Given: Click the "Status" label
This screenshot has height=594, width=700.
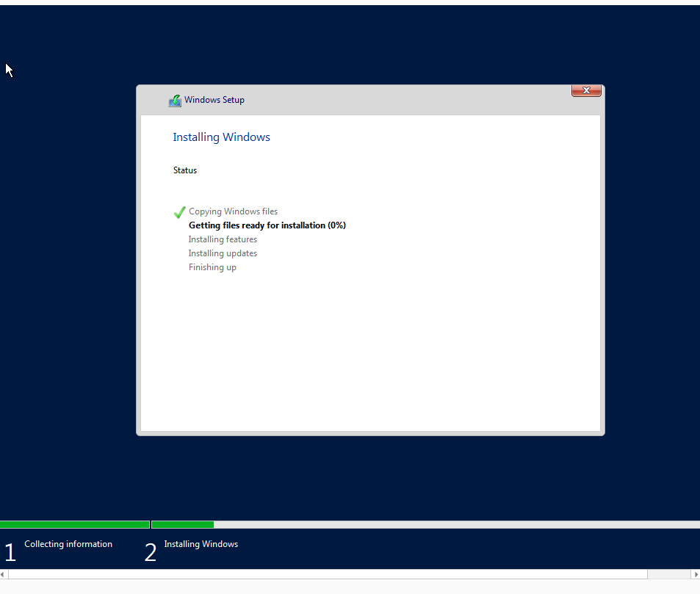Looking at the screenshot, I should [185, 170].
